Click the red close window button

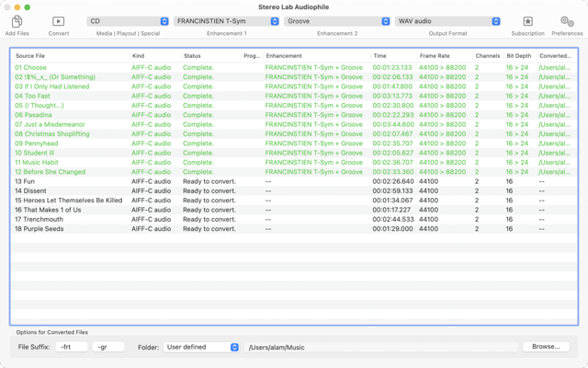(10, 6)
